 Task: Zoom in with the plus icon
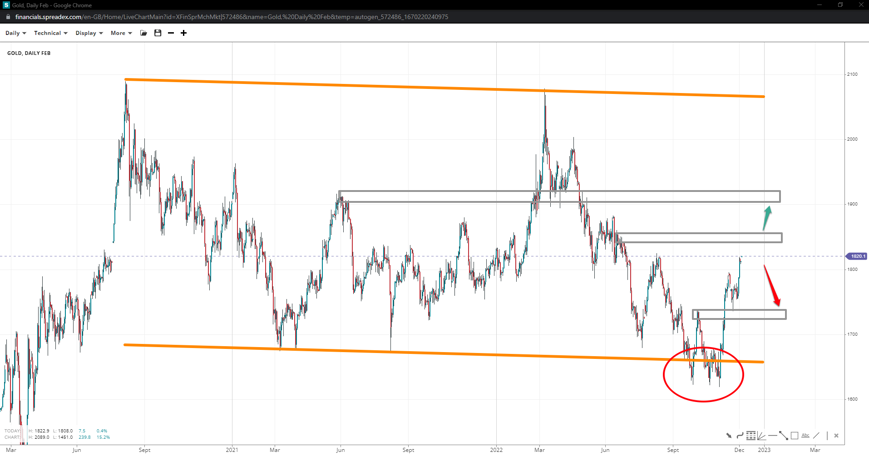183,33
